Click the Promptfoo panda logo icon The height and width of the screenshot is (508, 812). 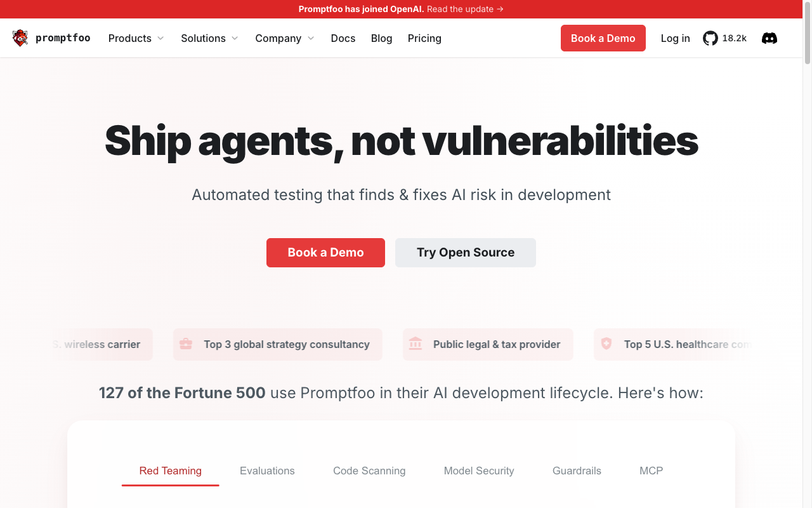pyautogui.click(x=20, y=38)
